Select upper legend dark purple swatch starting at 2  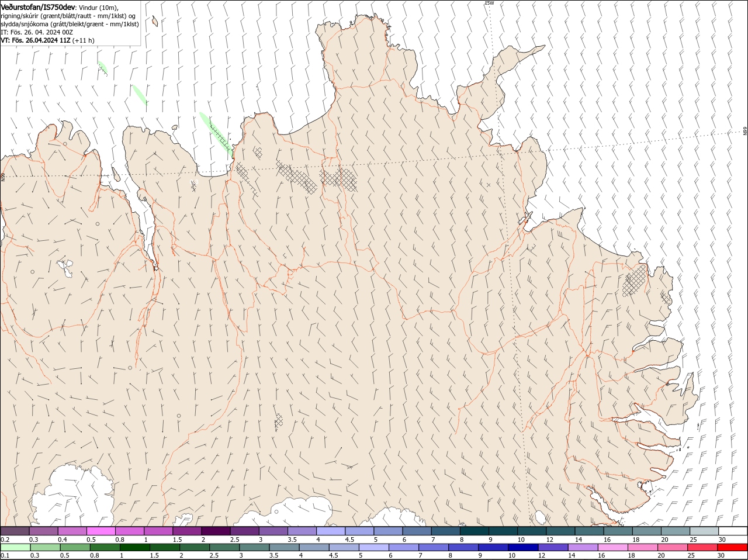216,531
